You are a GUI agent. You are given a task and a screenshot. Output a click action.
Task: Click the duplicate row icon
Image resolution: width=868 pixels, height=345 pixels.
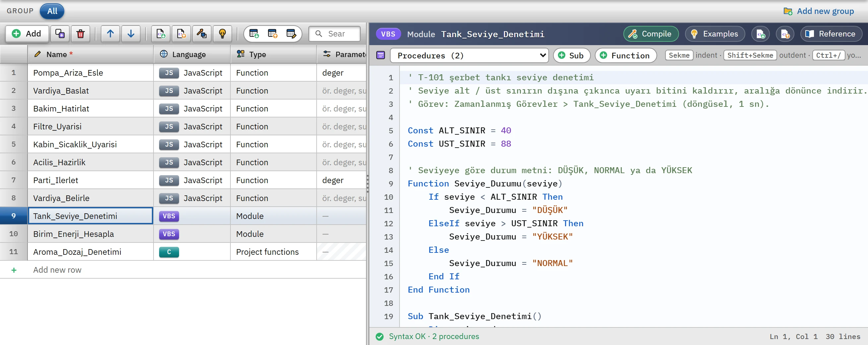click(60, 34)
